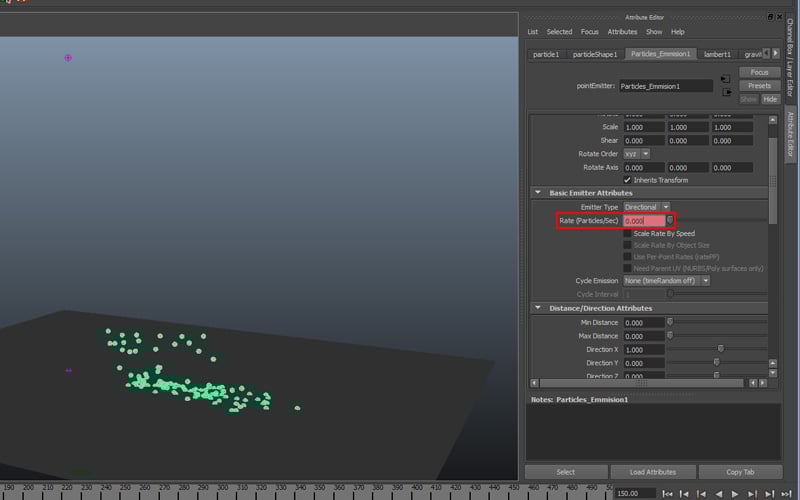This screenshot has width=800, height=500.
Task: Go to start of playback range
Action: point(667,493)
